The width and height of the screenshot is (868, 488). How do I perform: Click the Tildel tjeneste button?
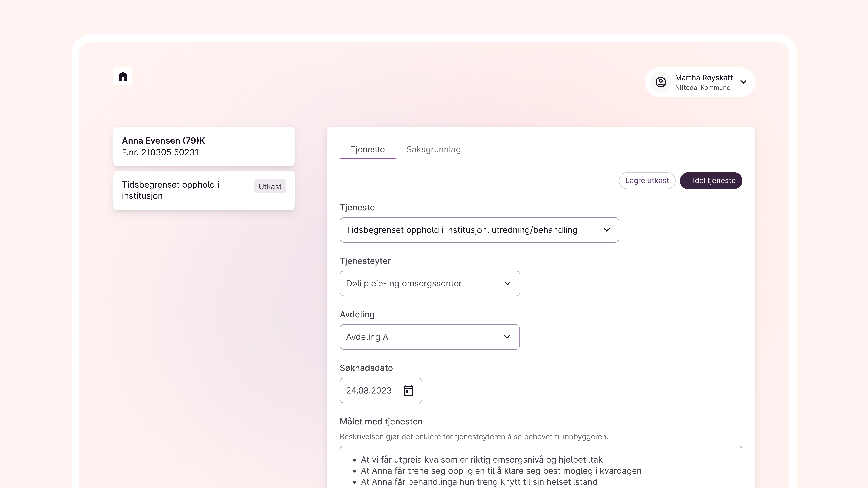pos(711,181)
